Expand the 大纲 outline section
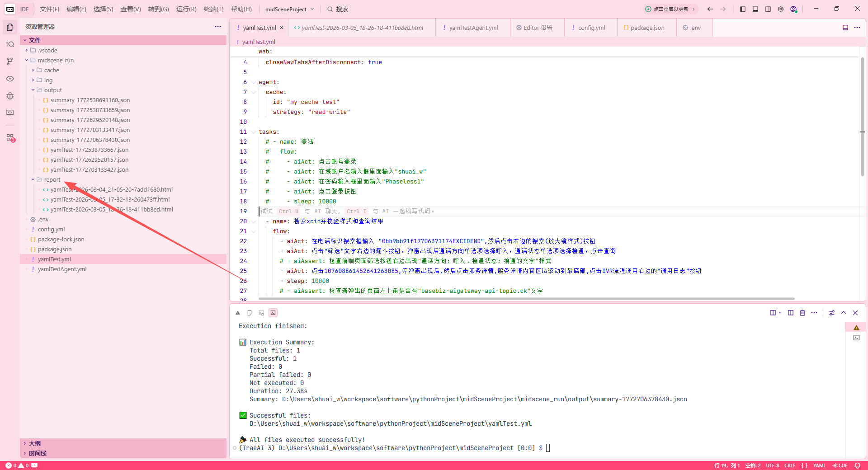868x470 pixels. (35, 443)
